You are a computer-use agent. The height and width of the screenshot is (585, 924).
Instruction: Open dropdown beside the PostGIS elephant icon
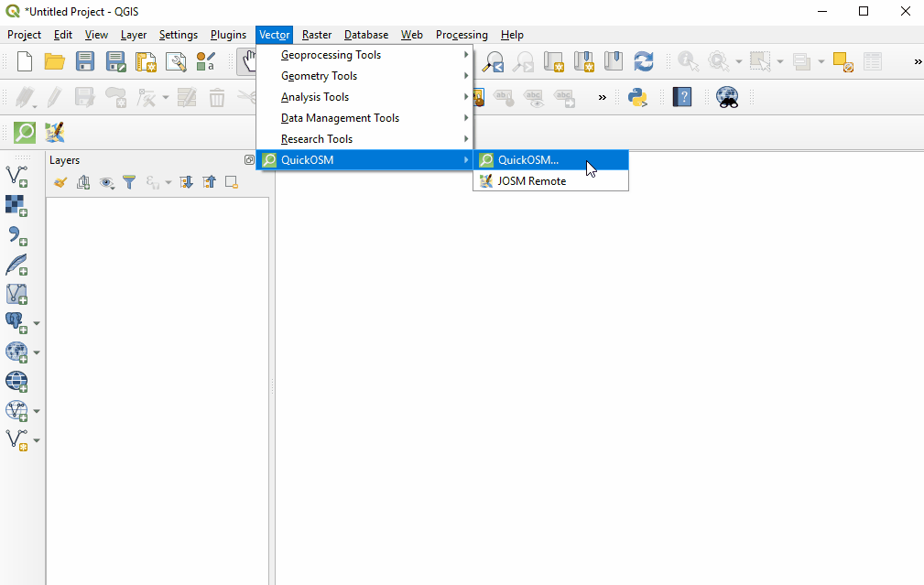point(37,323)
